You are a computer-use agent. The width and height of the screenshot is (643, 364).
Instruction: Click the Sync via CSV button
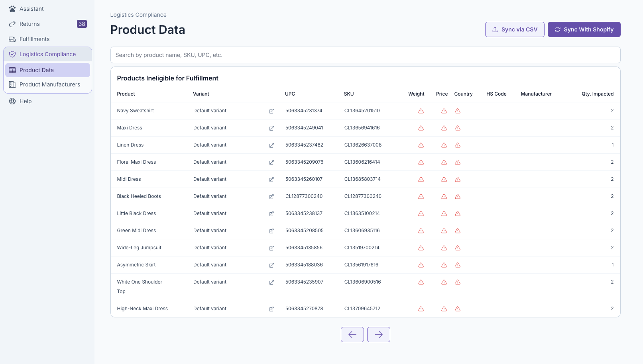point(514,29)
